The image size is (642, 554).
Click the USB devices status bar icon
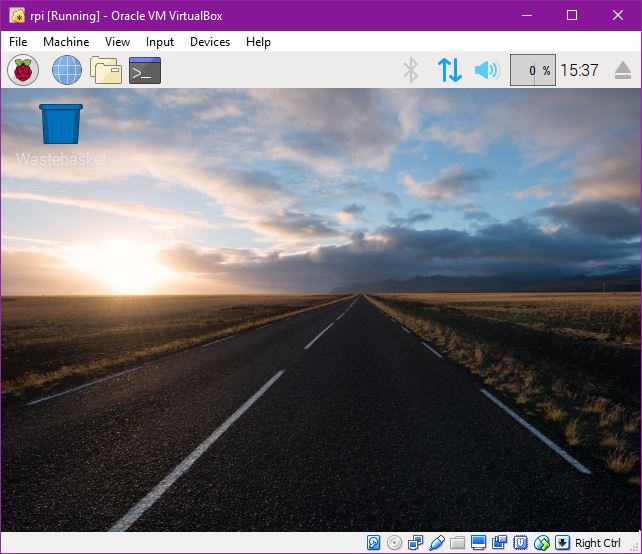[x=437, y=543]
